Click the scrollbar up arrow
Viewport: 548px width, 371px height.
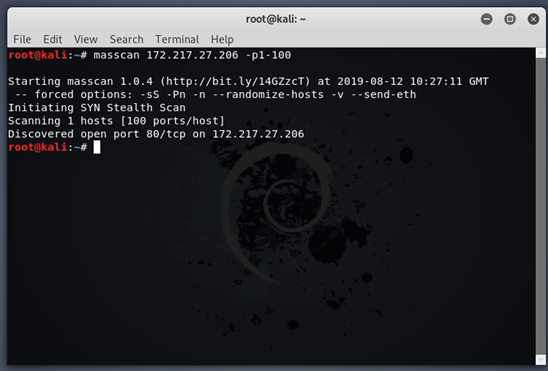coord(541,53)
